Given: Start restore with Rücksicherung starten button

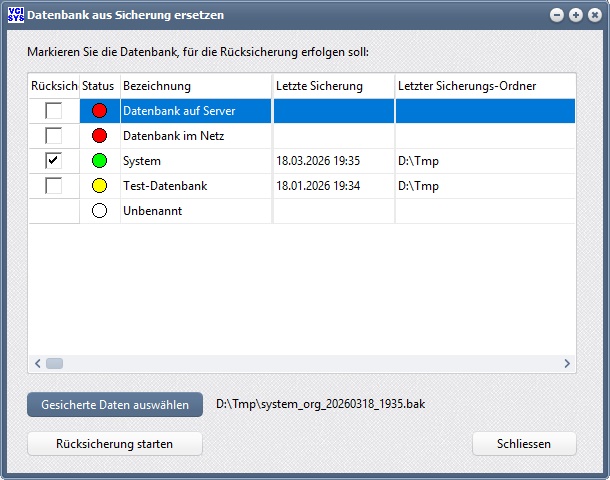Looking at the screenshot, I should point(115,443).
